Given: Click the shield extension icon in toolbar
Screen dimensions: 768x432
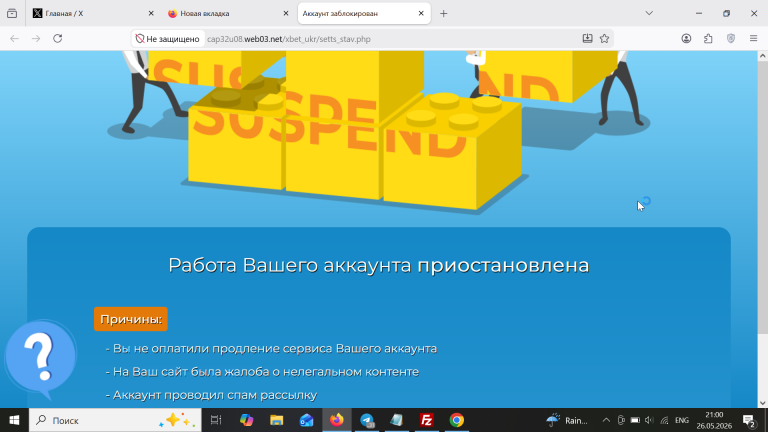Looking at the screenshot, I should point(731,39).
